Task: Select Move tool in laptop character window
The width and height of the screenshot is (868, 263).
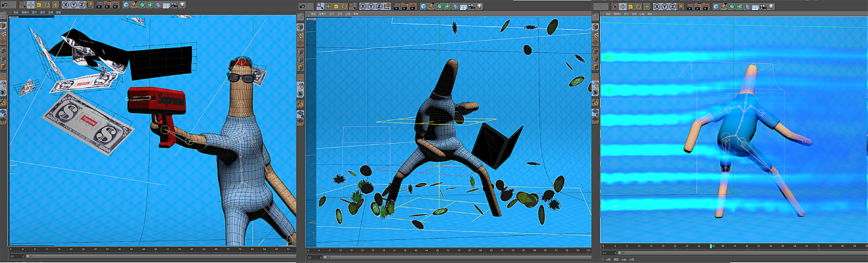Action: (x=328, y=6)
